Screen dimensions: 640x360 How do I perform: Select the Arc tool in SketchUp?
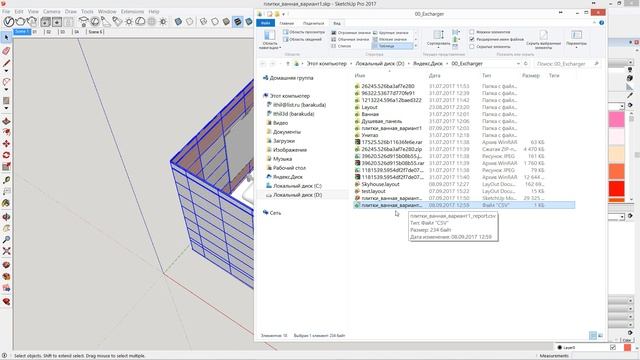[x=6, y=82]
